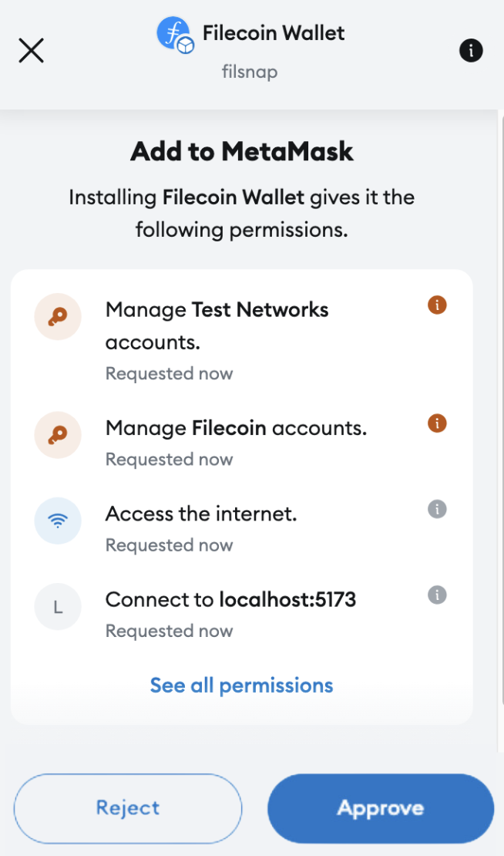
Task: Click the Connect to localhost:5173 permission row
Action: tap(230, 599)
